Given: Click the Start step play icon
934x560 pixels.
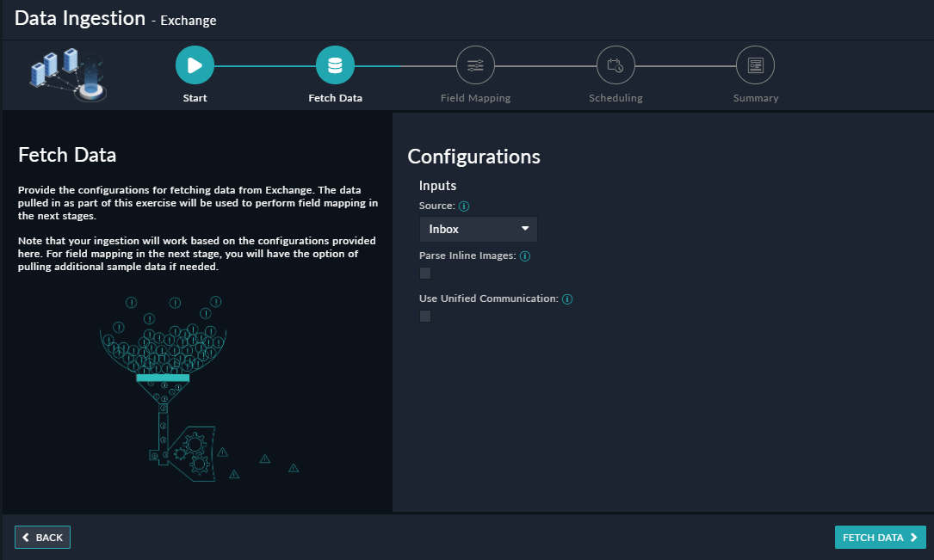Looking at the screenshot, I should [x=195, y=65].
